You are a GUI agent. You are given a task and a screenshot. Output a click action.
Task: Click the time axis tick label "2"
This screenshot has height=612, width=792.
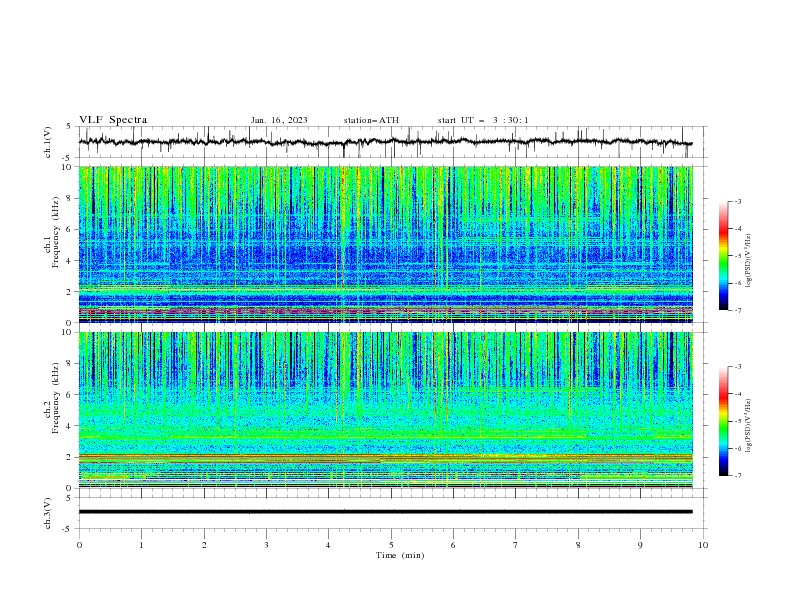point(204,545)
